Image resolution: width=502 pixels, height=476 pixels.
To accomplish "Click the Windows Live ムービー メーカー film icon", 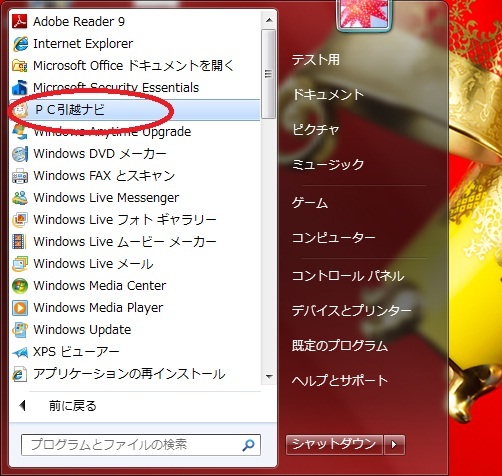I will pos(20,242).
